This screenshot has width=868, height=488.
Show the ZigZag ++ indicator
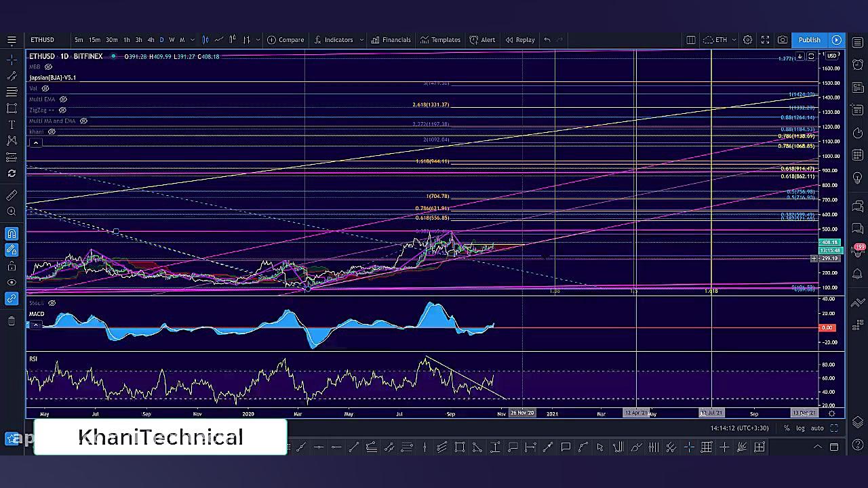click(x=62, y=110)
